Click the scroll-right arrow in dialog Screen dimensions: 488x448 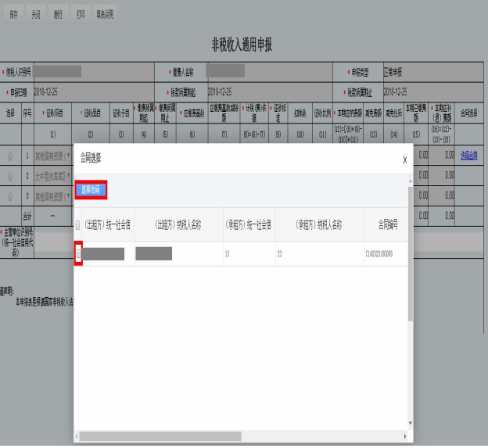(x=405, y=436)
